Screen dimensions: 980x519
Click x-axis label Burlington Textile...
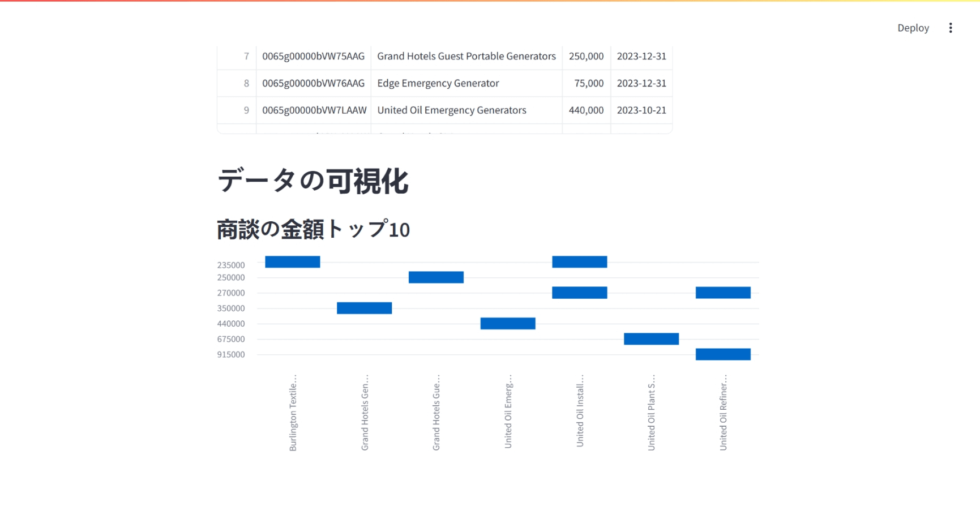coord(293,413)
